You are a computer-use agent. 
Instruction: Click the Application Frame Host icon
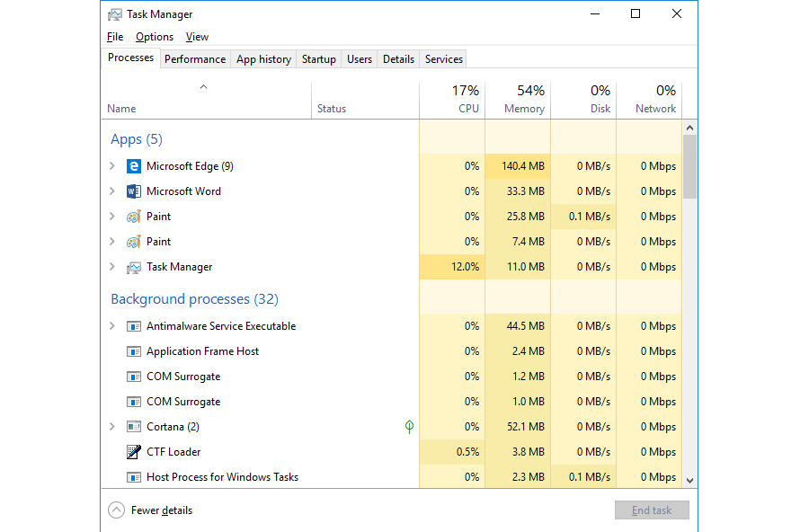(x=134, y=350)
